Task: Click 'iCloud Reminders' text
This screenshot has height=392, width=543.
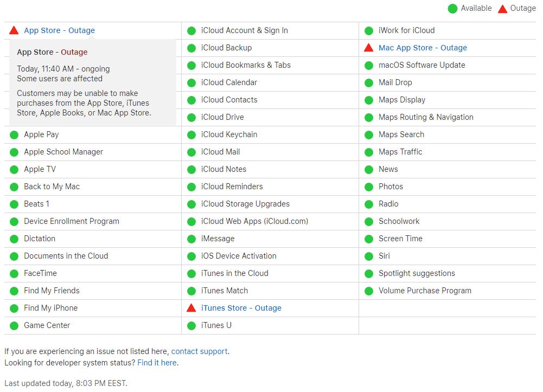Action: tap(232, 187)
